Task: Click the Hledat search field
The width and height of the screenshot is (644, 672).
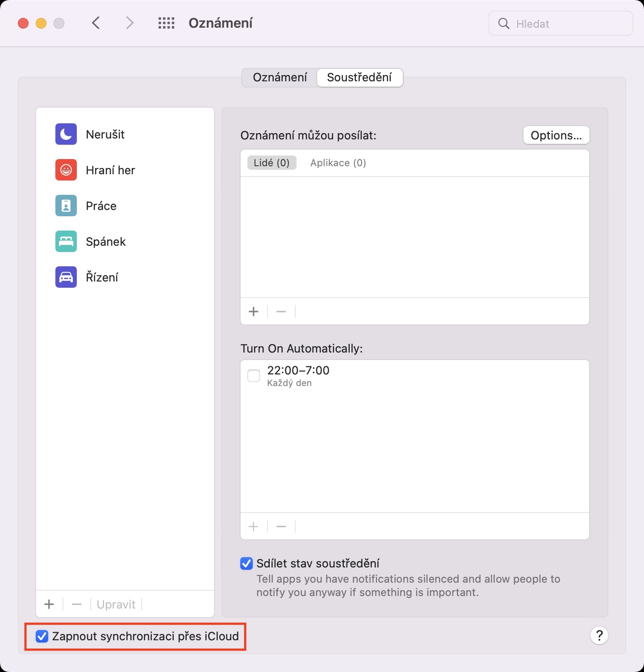Action: click(x=567, y=24)
